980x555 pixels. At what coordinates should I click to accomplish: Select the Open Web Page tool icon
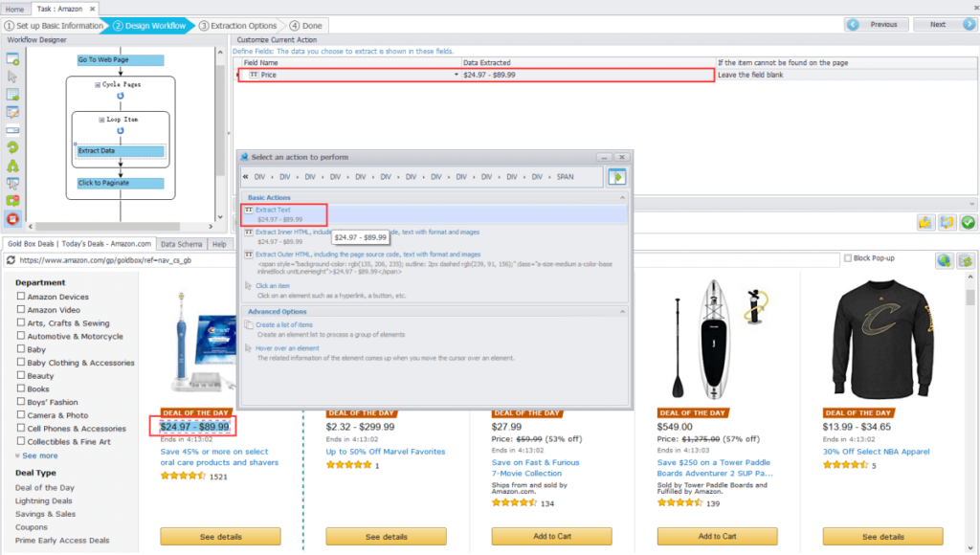point(12,59)
